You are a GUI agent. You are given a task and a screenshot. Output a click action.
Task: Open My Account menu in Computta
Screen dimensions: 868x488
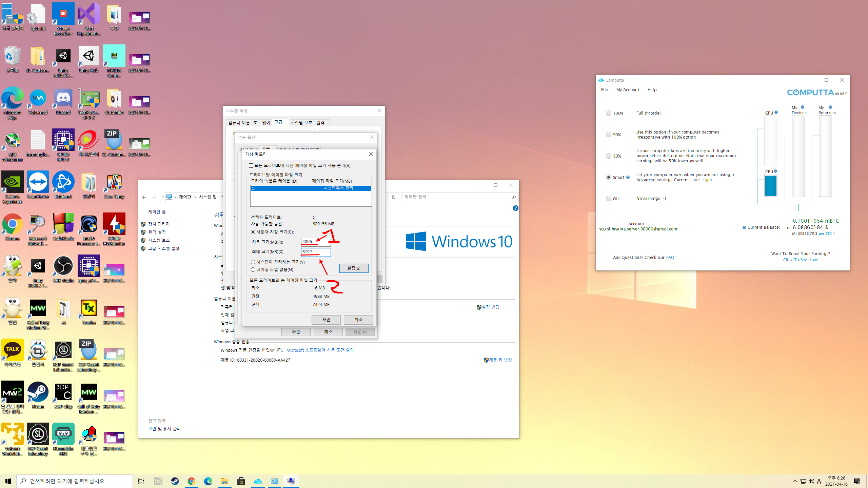point(628,90)
